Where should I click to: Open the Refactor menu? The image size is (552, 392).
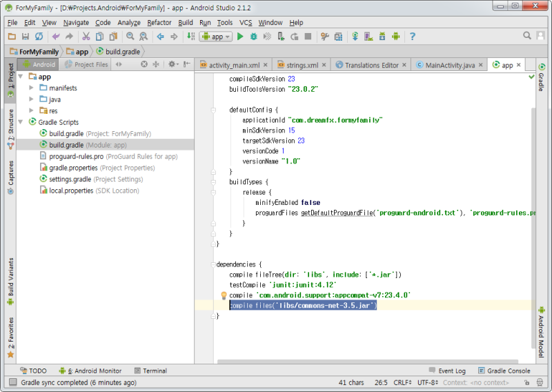[x=159, y=23]
